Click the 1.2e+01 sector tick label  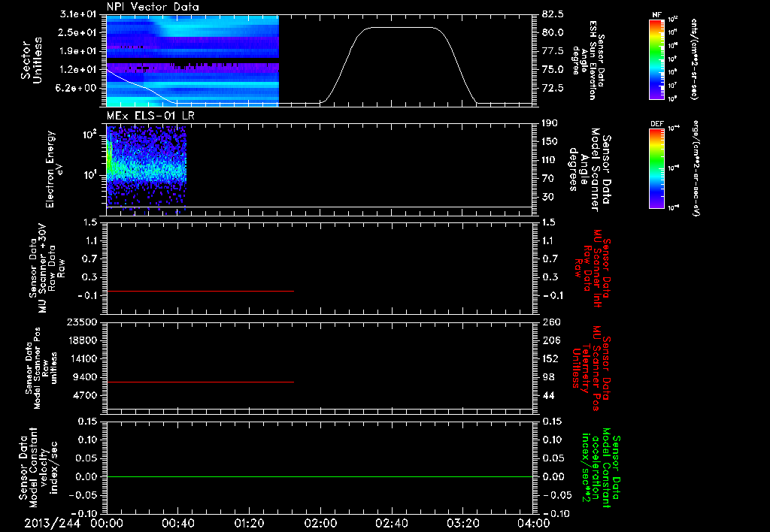(78, 70)
